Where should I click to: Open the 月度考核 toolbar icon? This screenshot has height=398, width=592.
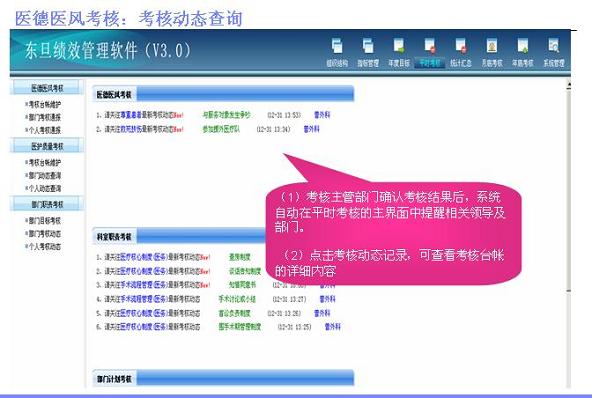[492, 52]
